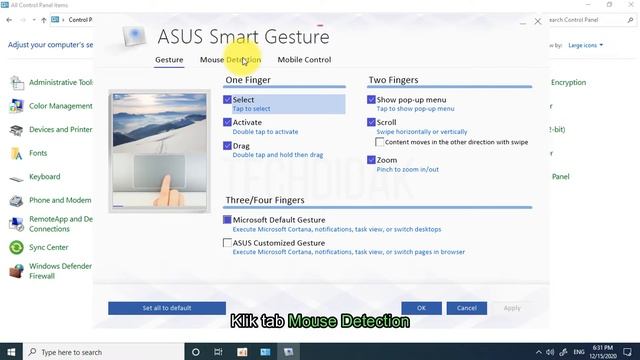
Task: Click the Control Panel search magnifier icon
Action: 630,20
